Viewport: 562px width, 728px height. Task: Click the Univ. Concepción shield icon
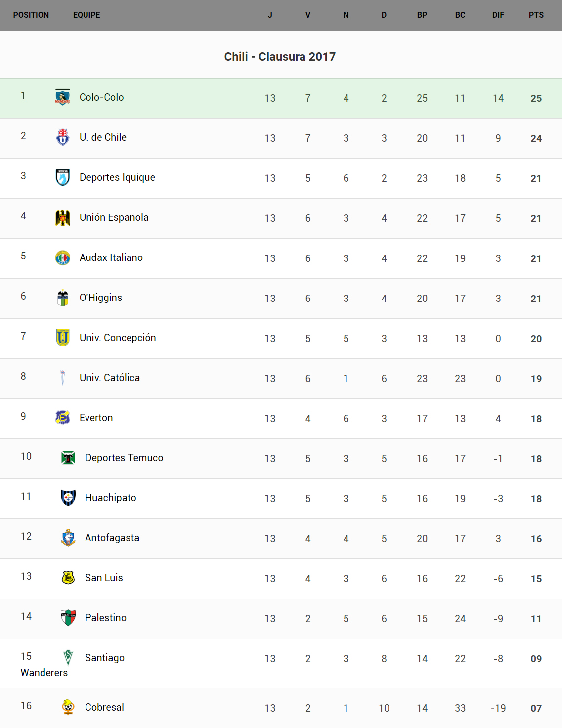point(63,338)
